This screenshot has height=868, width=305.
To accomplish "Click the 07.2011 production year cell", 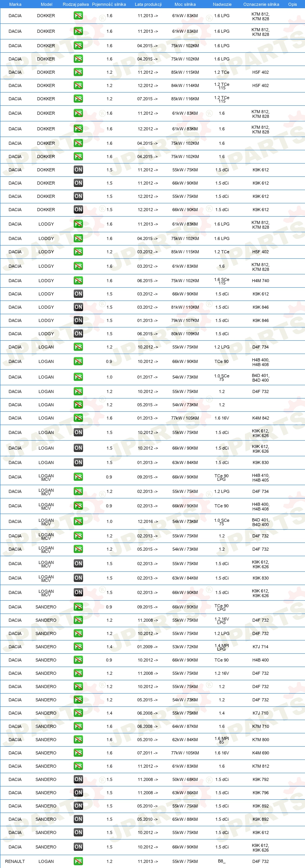I will click(x=147, y=753).
